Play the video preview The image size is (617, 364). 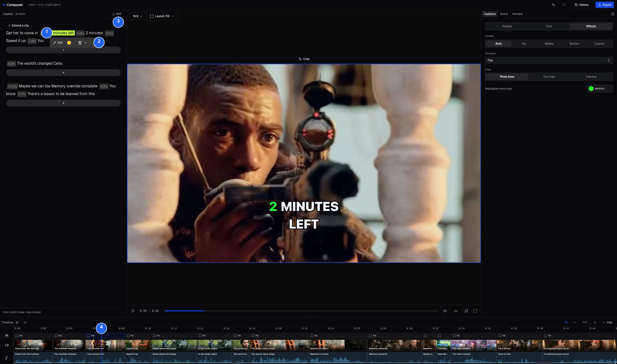[x=133, y=311]
